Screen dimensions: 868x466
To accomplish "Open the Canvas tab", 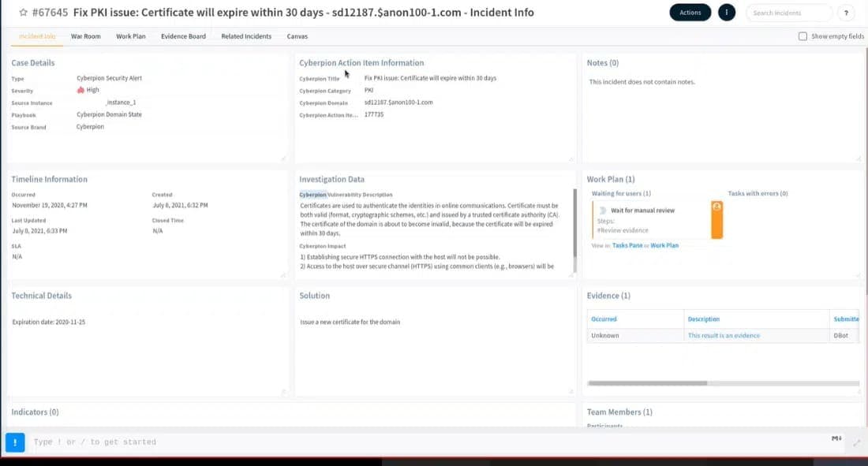I will click(297, 36).
